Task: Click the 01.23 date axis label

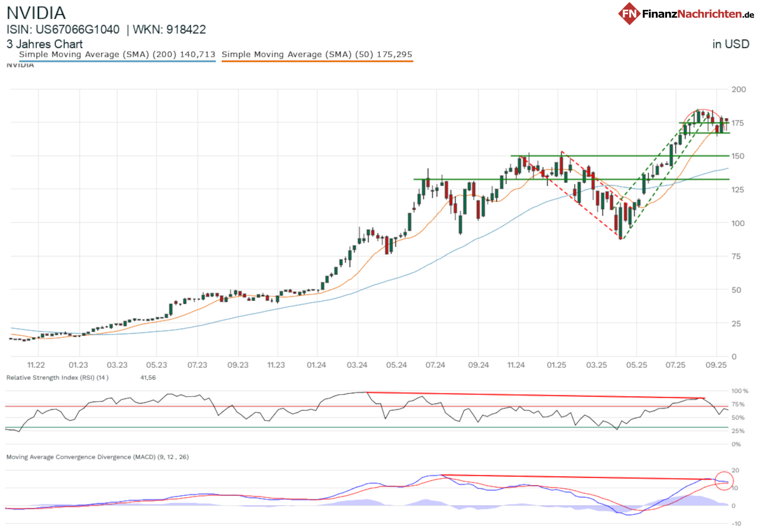Action: point(78,366)
